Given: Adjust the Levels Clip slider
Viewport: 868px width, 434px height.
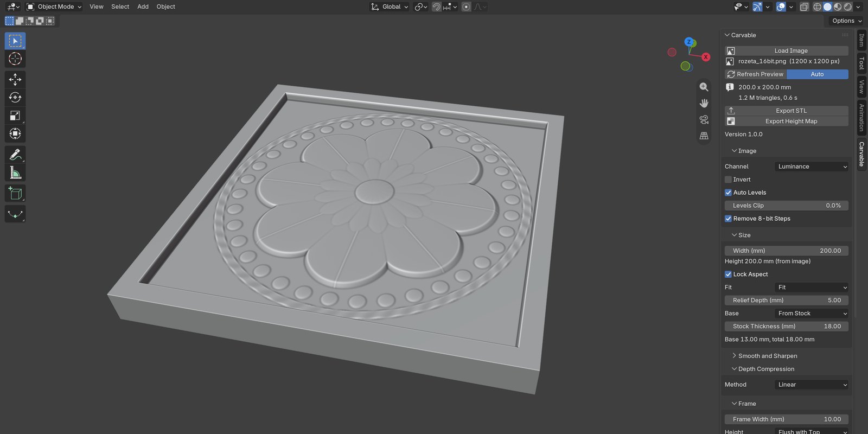Looking at the screenshot, I should 787,206.
